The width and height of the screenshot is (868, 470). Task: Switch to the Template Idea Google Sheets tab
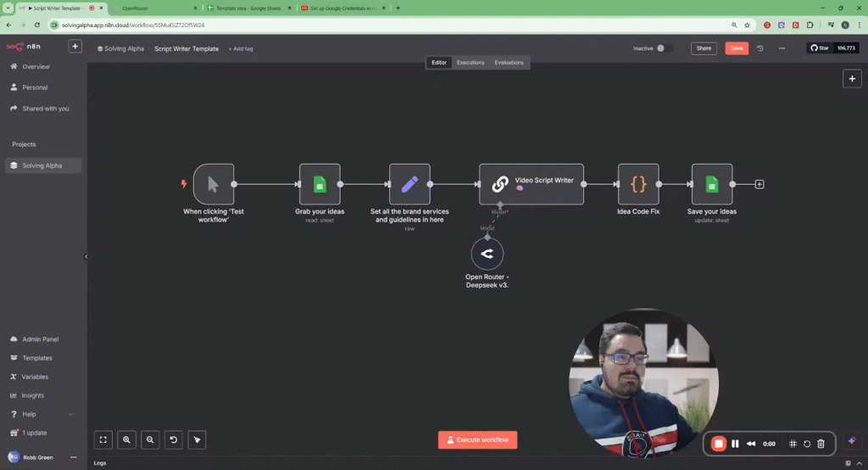[x=248, y=8]
